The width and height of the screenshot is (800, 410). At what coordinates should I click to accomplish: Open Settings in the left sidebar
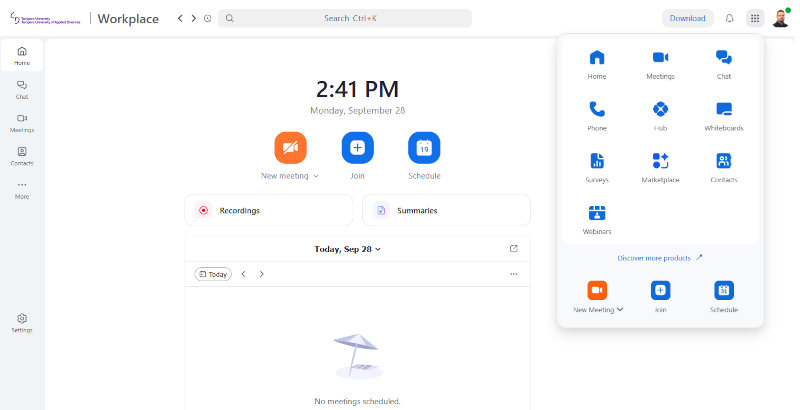coord(22,323)
